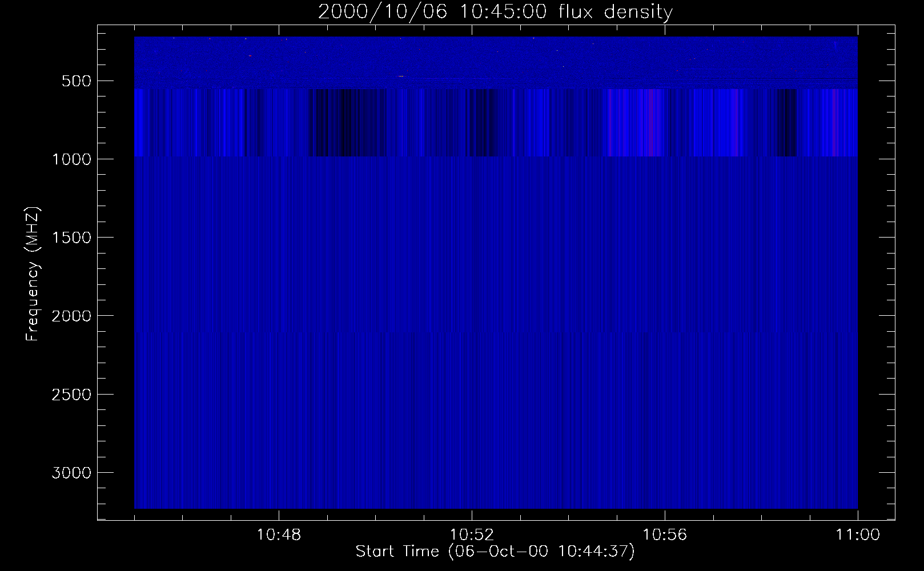Select the '1000' frequency axis label

coord(71,159)
